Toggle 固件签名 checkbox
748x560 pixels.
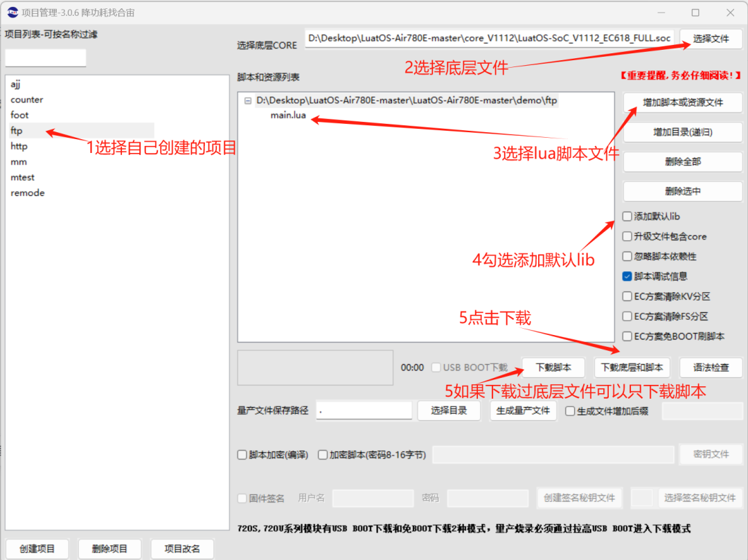242,498
